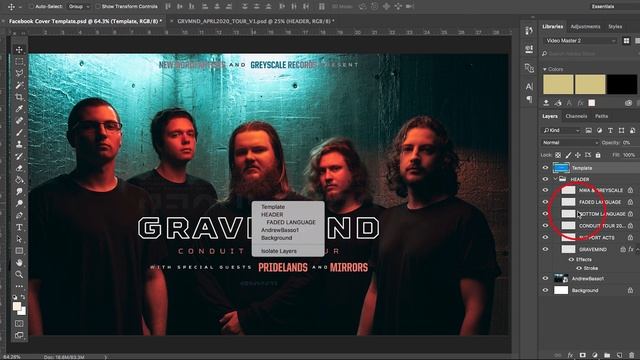Change screen mode from toolbar bottom
Image resolution: width=640 pixels, height=360 pixels.
pos(19,335)
